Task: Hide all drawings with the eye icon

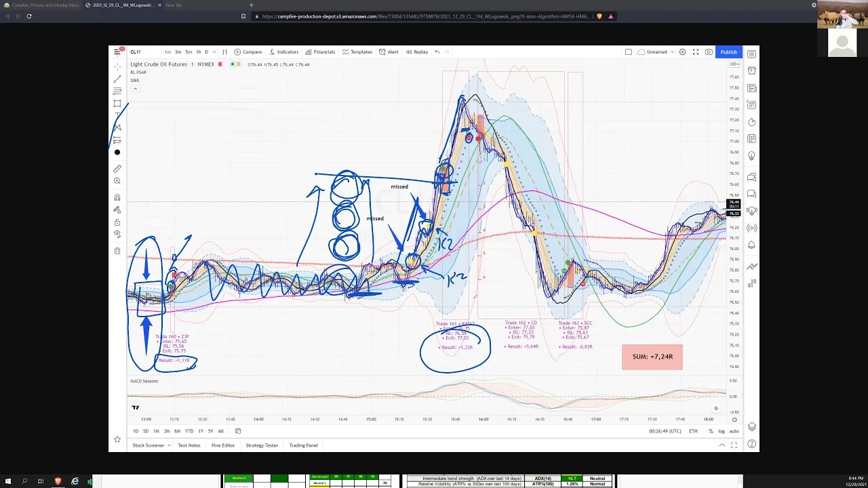Action: (x=117, y=234)
